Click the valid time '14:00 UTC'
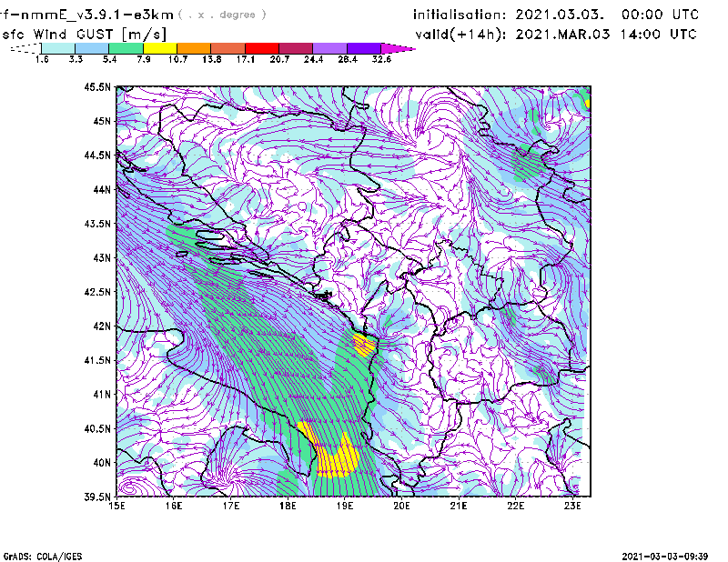Image resolution: width=728 pixels, height=562 pixels. (658, 35)
